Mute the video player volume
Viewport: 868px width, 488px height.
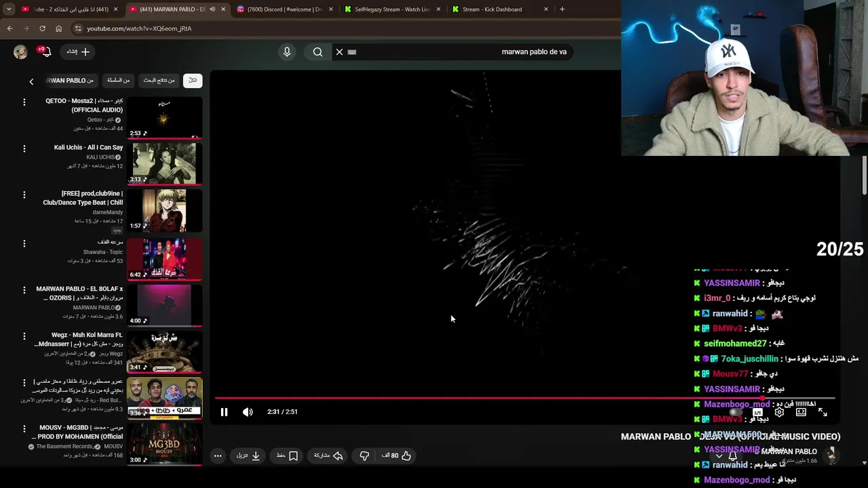tap(248, 411)
